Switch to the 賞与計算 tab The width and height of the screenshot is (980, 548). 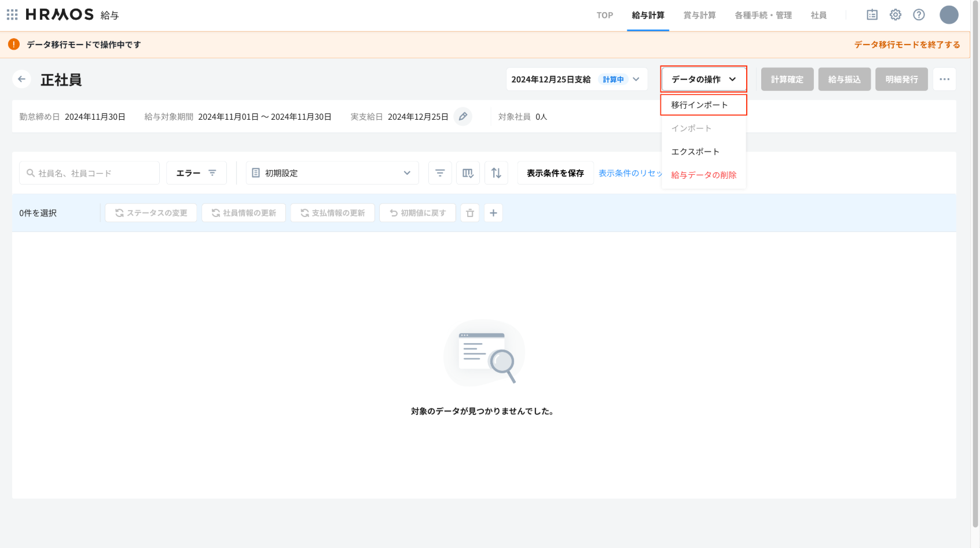tap(699, 15)
